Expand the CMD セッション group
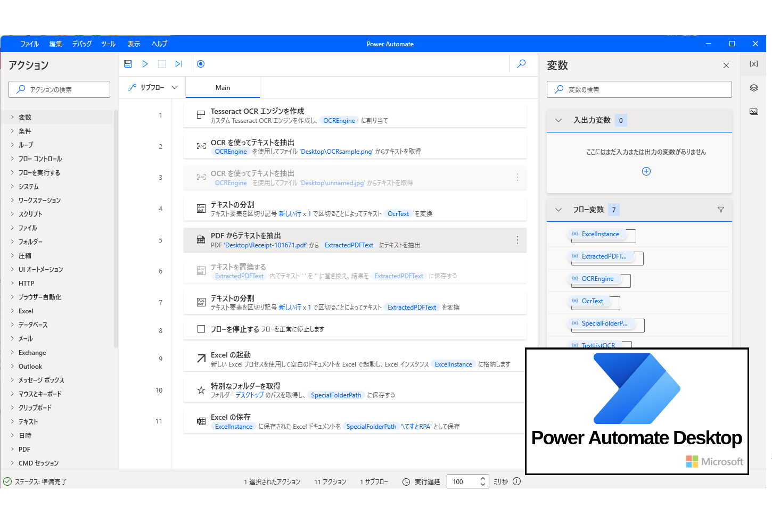The image size is (772, 532). [x=12, y=463]
